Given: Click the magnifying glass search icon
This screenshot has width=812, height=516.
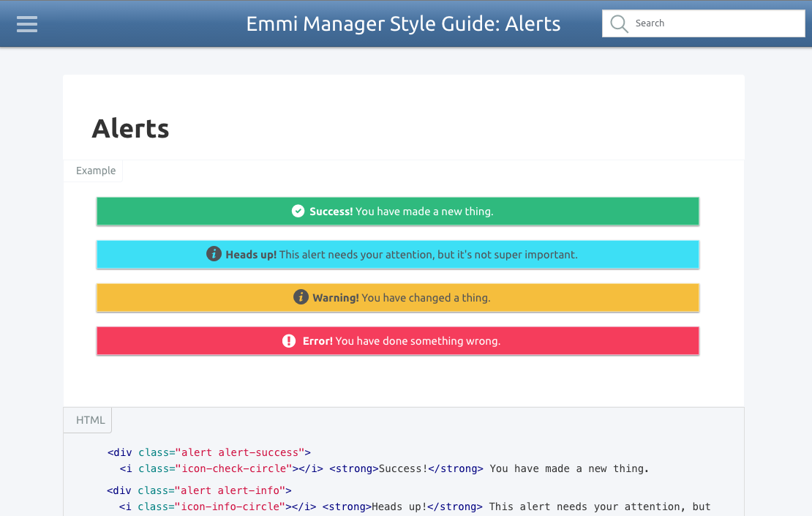Looking at the screenshot, I should [x=619, y=23].
